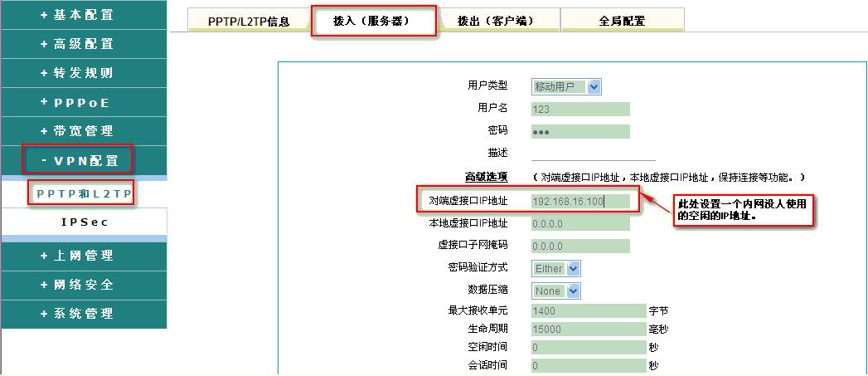Expand the 基本配置 menu section
The width and height of the screenshot is (868, 376).
point(77,15)
